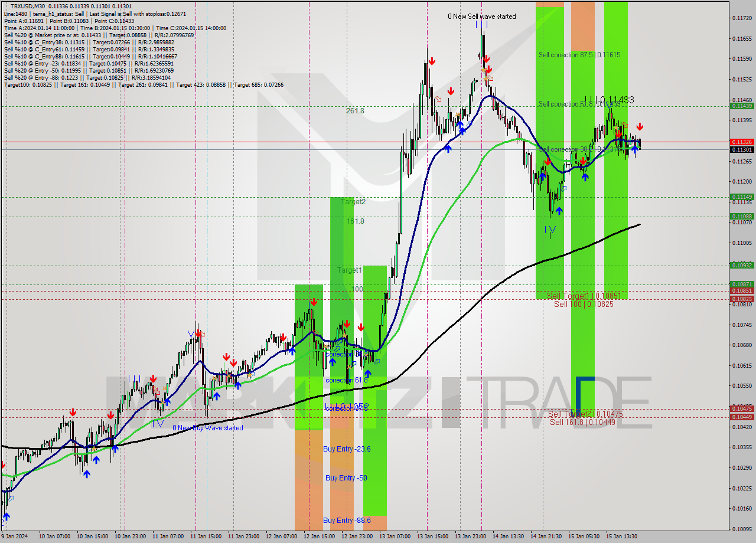Click the 'Sell 100 | 0.10825' label
The width and height of the screenshot is (756, 543).
click(x=584, y=304)
